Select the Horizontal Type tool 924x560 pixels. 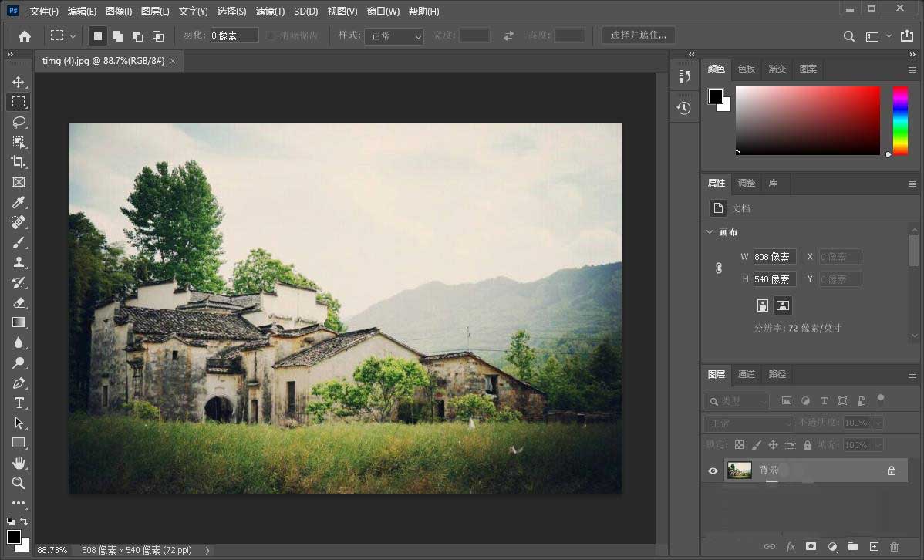pos(19,403)
